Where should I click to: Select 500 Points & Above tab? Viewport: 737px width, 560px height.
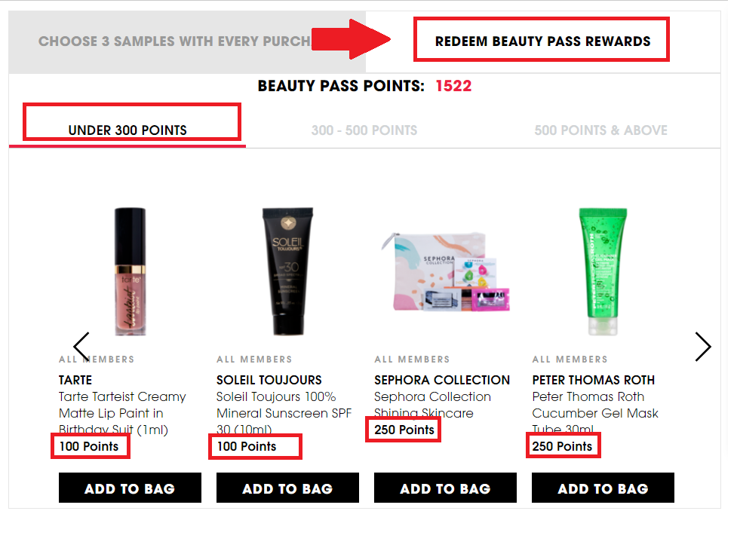coord(600,130)
